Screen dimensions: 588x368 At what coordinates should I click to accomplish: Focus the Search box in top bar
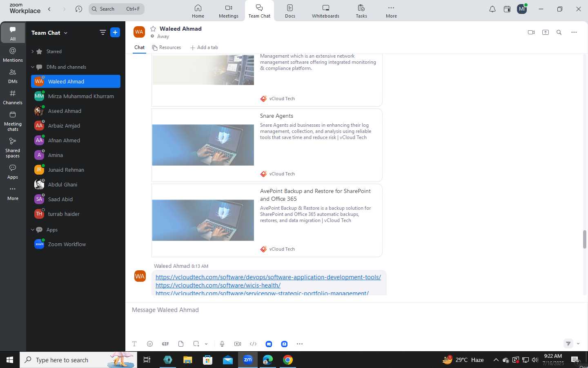click(x=116, y=9)
